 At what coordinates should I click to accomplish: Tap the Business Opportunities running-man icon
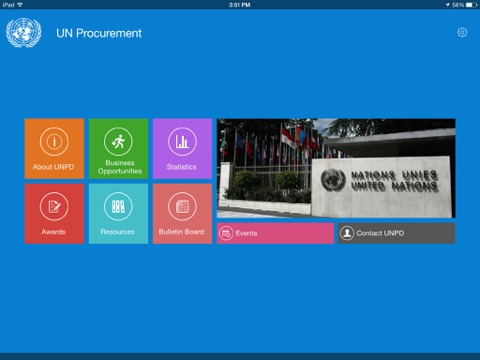point(118,142)
